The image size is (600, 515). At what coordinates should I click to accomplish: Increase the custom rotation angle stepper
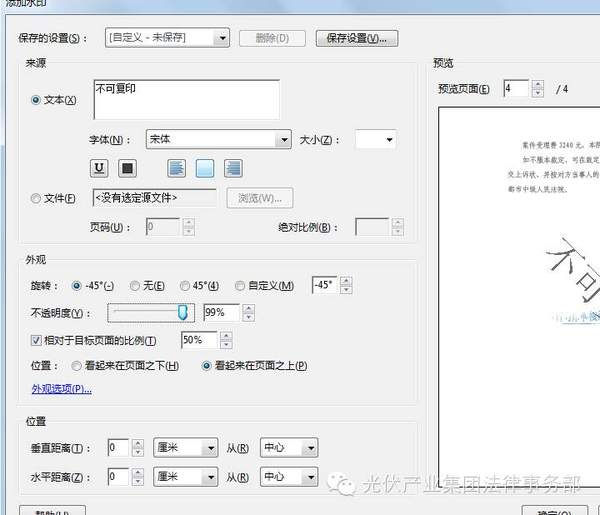coord(346,281)
